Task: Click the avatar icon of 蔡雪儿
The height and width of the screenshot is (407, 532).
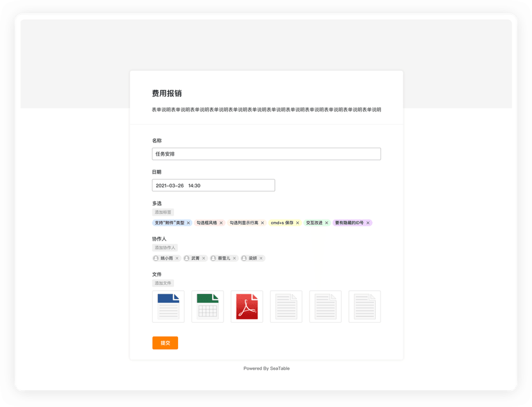Action: [x=213, y=258]
